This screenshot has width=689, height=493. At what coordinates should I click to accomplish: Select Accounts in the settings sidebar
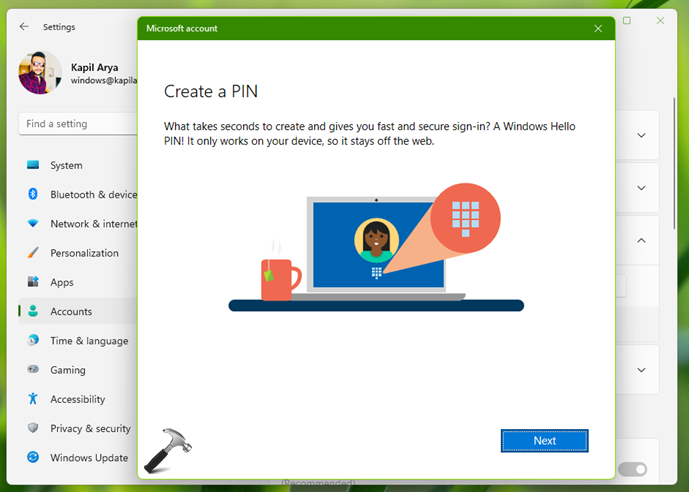pos(71,312)
